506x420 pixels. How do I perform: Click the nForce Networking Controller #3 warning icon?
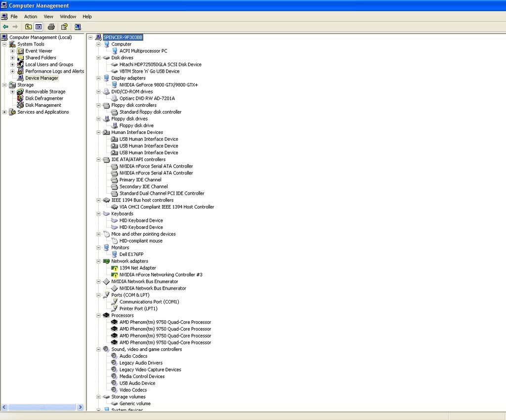pos(114,275)
